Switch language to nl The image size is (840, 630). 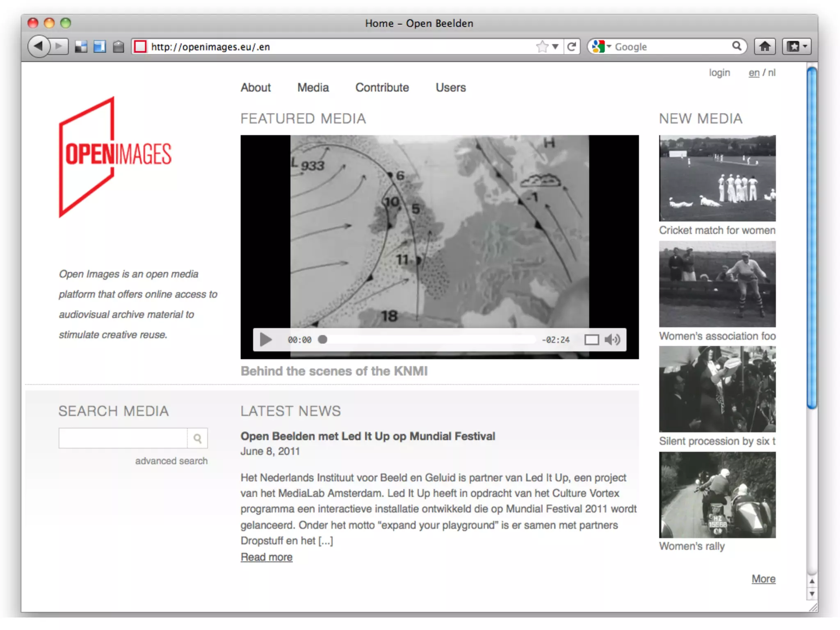[772, 73]
